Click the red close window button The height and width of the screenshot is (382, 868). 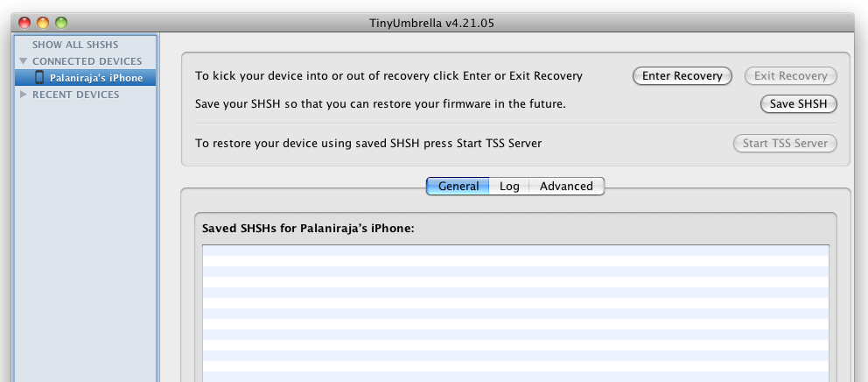[24, 23]
